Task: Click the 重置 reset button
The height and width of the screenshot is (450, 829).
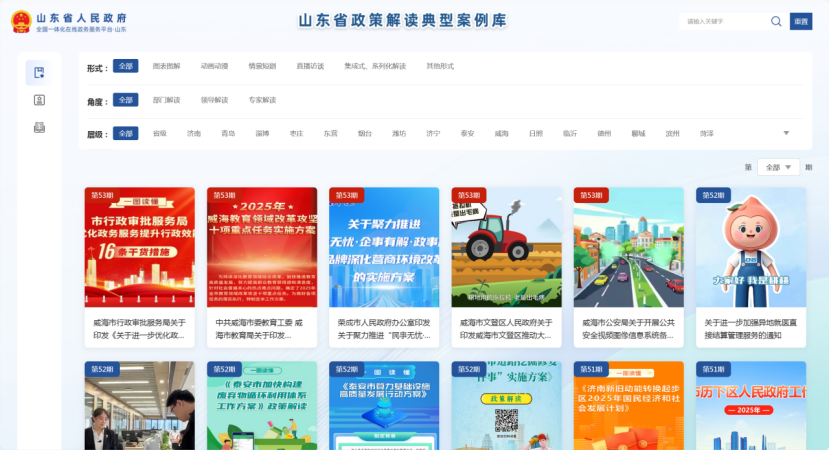Action: coord(801,21)
